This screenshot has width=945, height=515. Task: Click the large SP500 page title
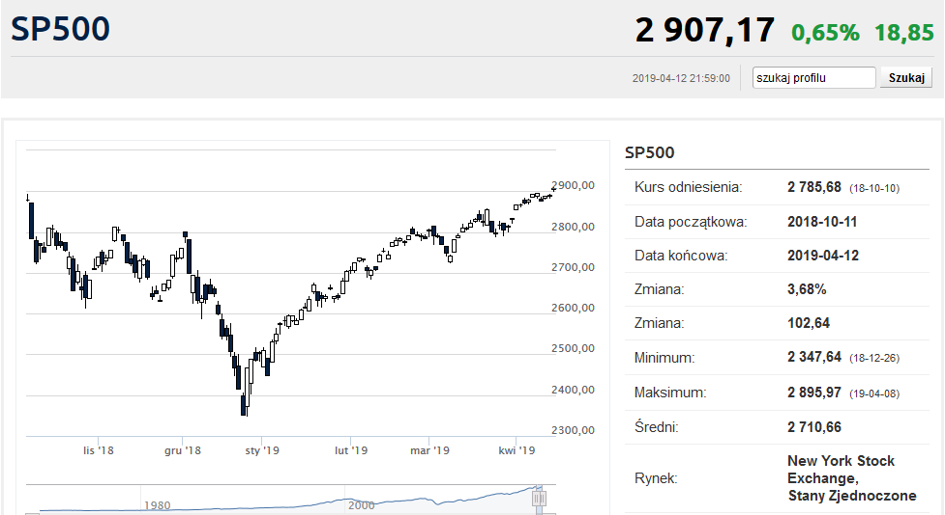coord(61,29)
